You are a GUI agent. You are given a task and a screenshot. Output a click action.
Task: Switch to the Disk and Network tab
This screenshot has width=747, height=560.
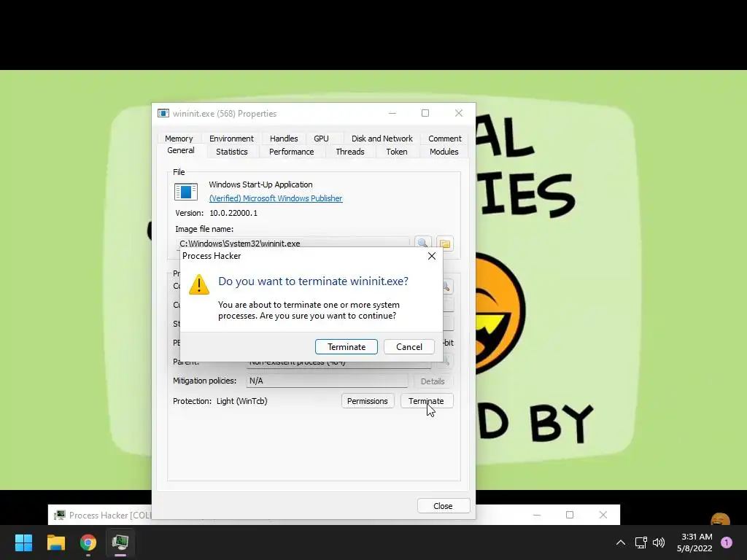click(382, 139)
